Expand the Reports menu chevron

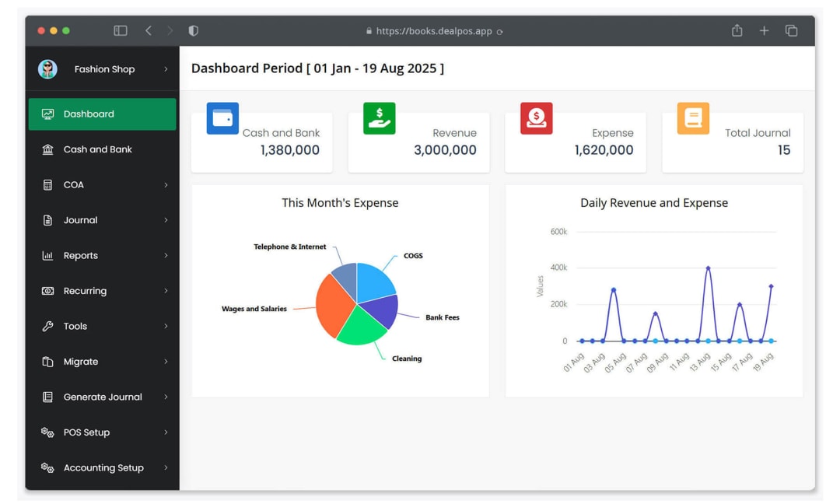[166, 256]
